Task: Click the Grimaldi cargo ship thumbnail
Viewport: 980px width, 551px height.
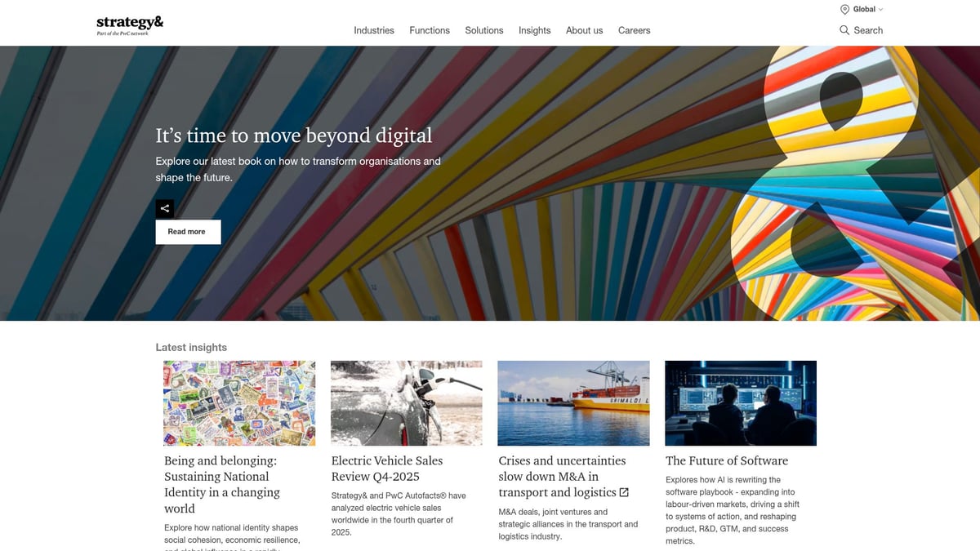Action: (x=574, y=403)
